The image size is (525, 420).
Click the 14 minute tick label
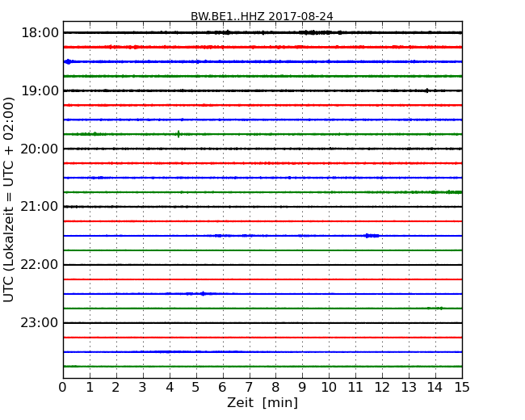tap(435, 388)
